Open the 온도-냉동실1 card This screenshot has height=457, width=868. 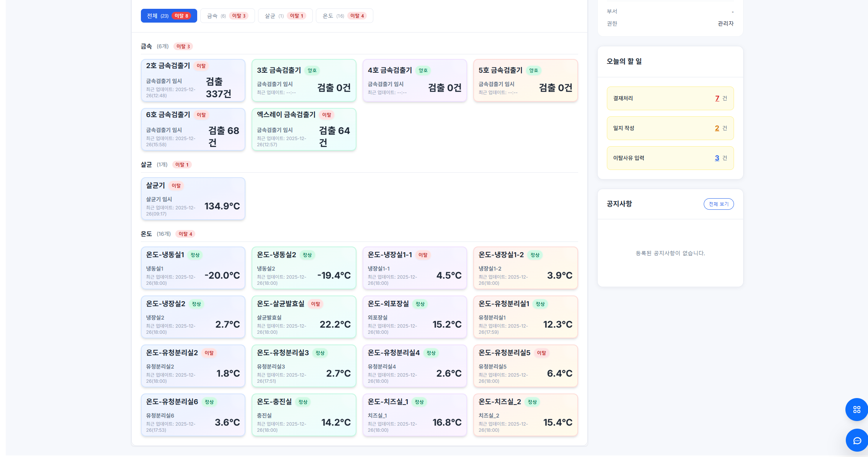[193, 268]
